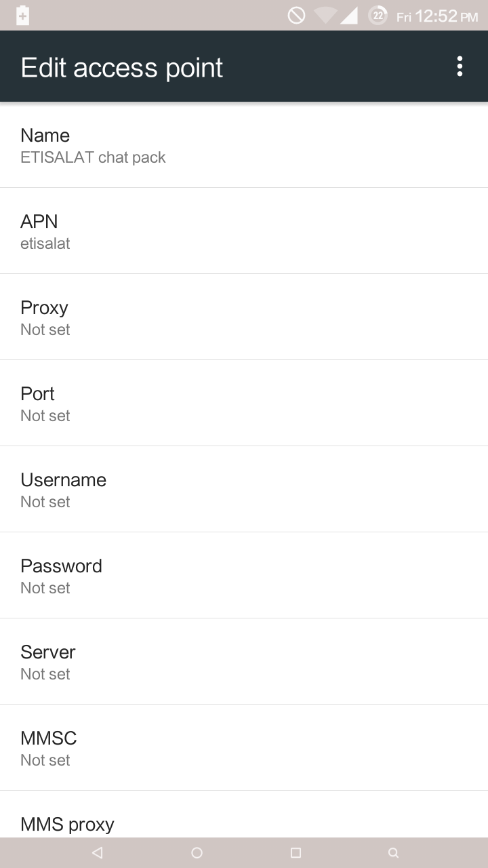Tap the Wi-Fi signal status icon
488x868 pixels.
pos(325,16)
